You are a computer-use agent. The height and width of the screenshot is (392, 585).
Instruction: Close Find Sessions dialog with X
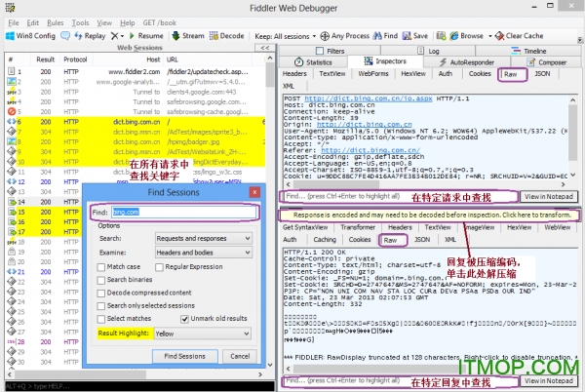pos(254,192)
